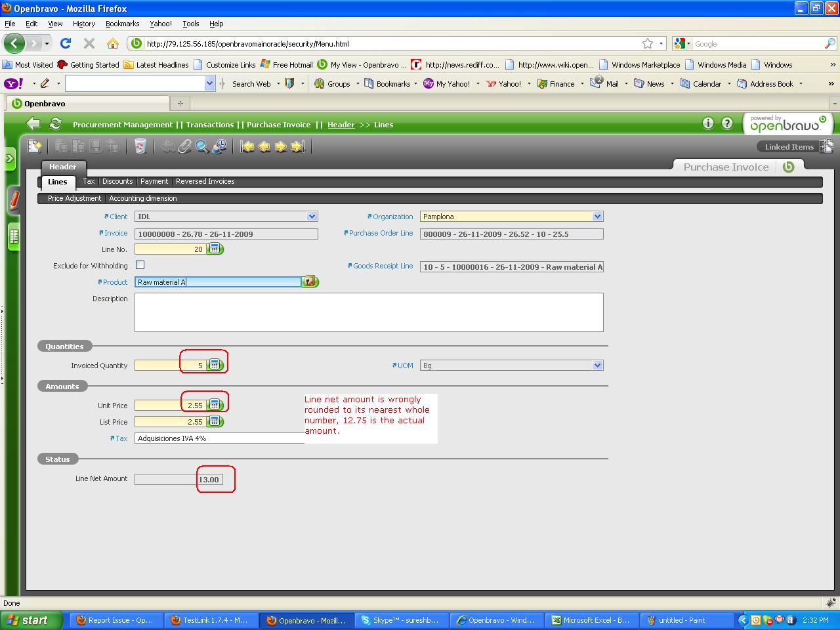The width and height of the screenshot is (840, 630).
Task: Expand the UOM dropdown
Action: point(597,366)
